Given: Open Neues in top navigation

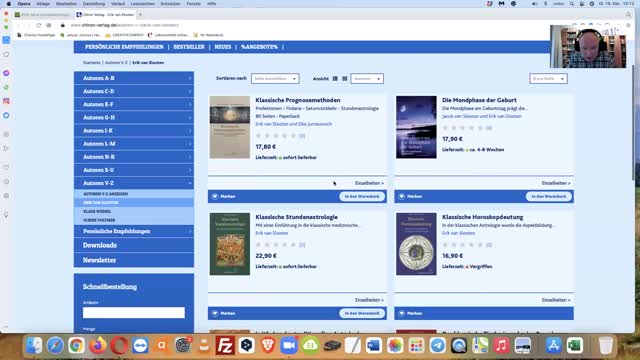Looking at the screenshot, I should (223, 47).
